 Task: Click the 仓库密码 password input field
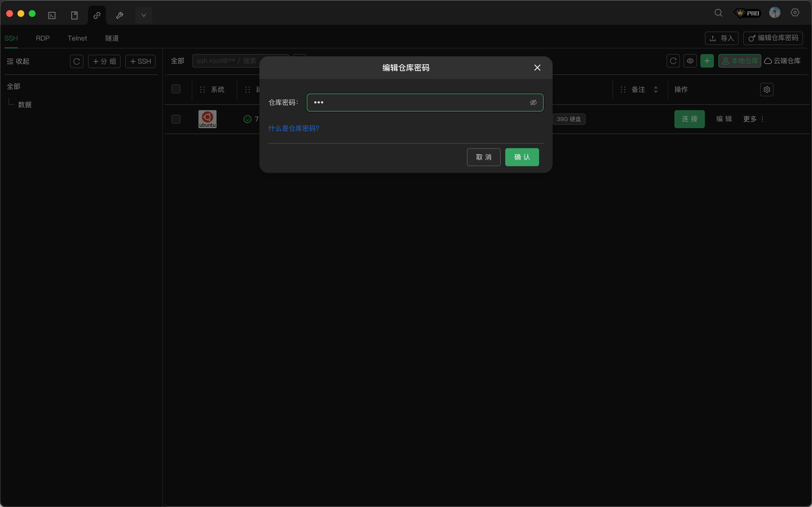coord(416,103)
